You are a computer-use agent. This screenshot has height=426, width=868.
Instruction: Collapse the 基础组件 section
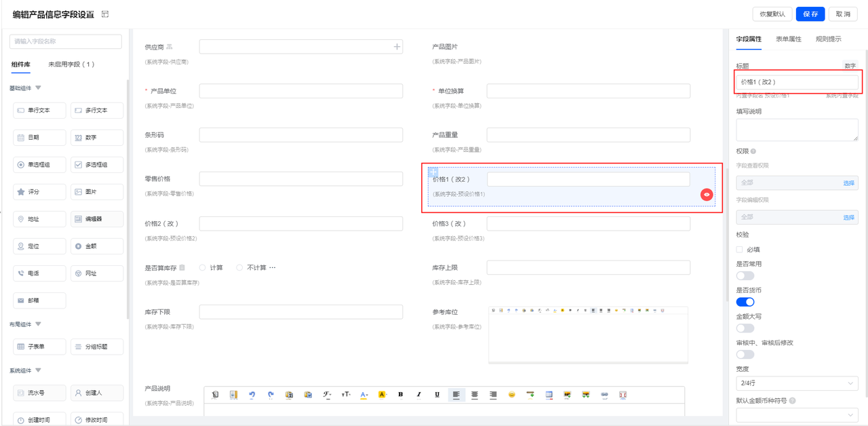[38, 88]
